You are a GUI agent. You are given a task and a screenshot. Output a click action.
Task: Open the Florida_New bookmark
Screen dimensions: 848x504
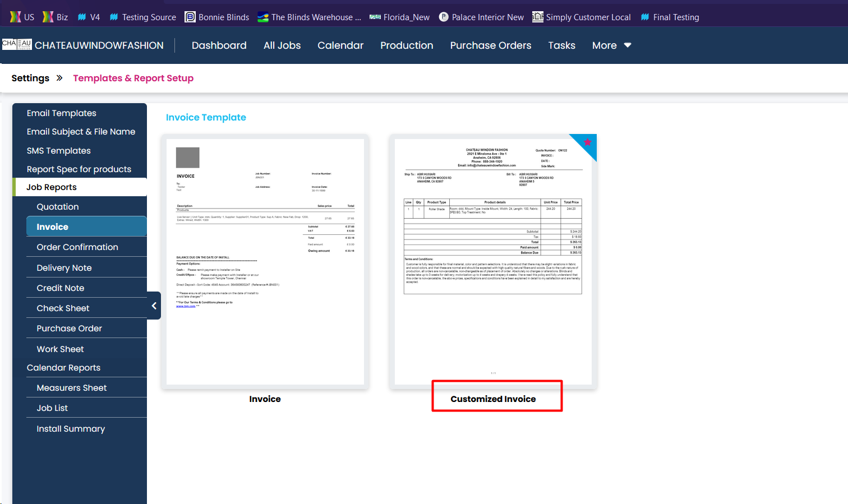[399, 17]
